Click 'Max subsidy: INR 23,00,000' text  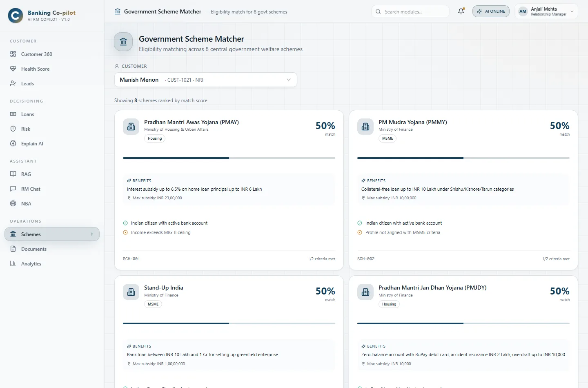[x=157, y=198]
